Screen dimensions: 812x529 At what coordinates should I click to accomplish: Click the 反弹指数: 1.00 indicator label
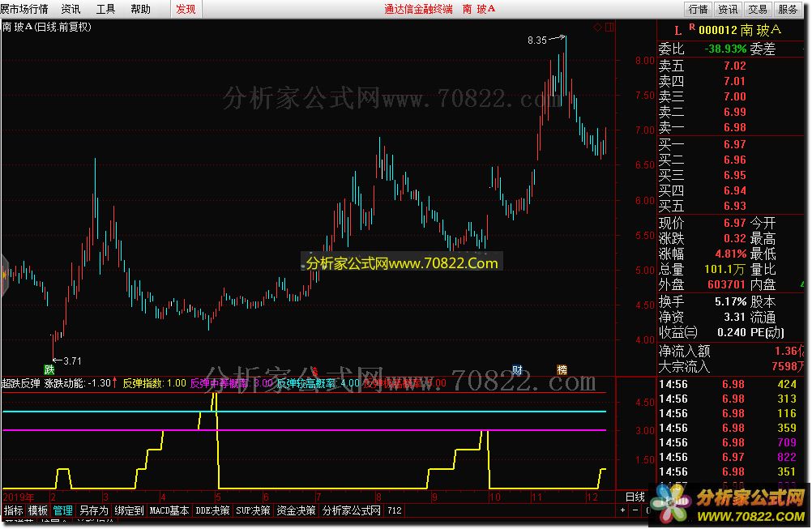[x=154, y=383]
